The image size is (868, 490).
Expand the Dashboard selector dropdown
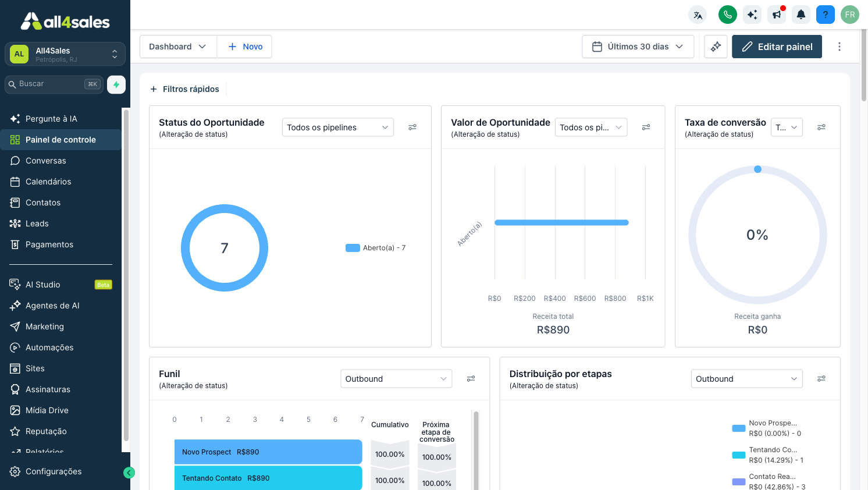tap(178, 47)
